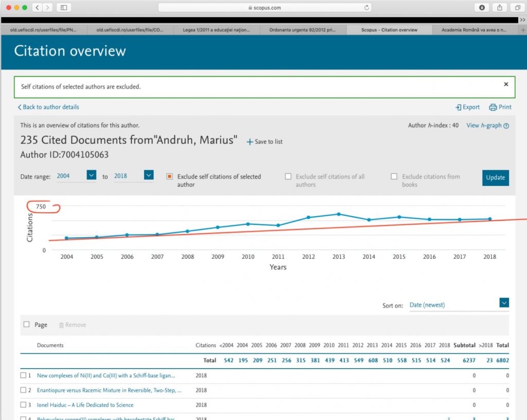Switch to Legea 1/2011 browser tab
Viewport: 527px width, 420px height.
(x=217, y=30)
